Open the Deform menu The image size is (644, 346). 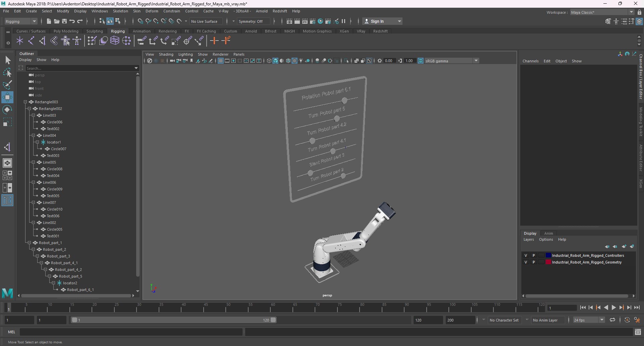tap(152, 11)
